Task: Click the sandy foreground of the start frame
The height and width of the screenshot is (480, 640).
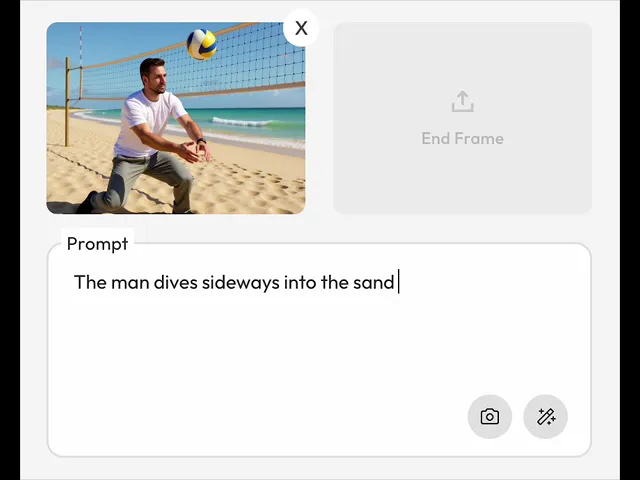Action: (x=245, y=188)
